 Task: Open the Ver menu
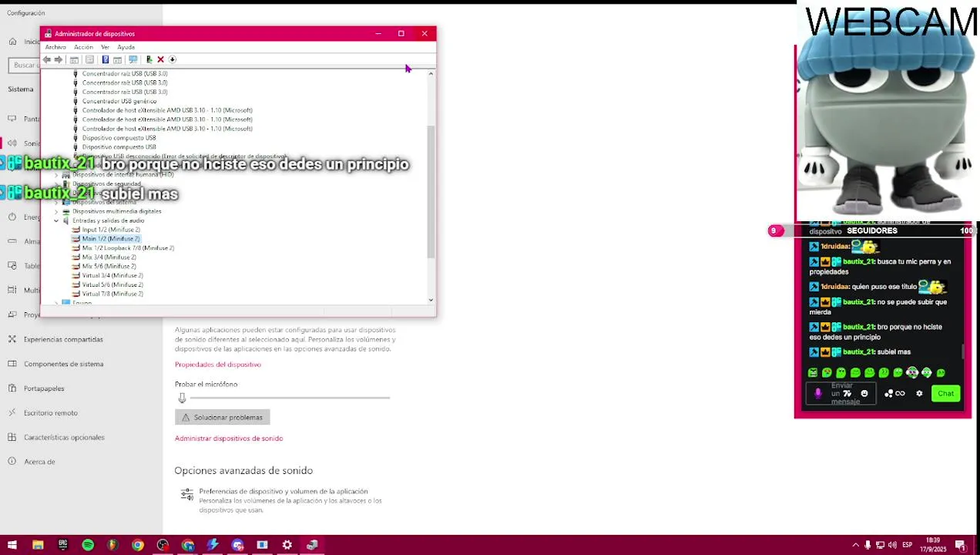tap(105, 47)
